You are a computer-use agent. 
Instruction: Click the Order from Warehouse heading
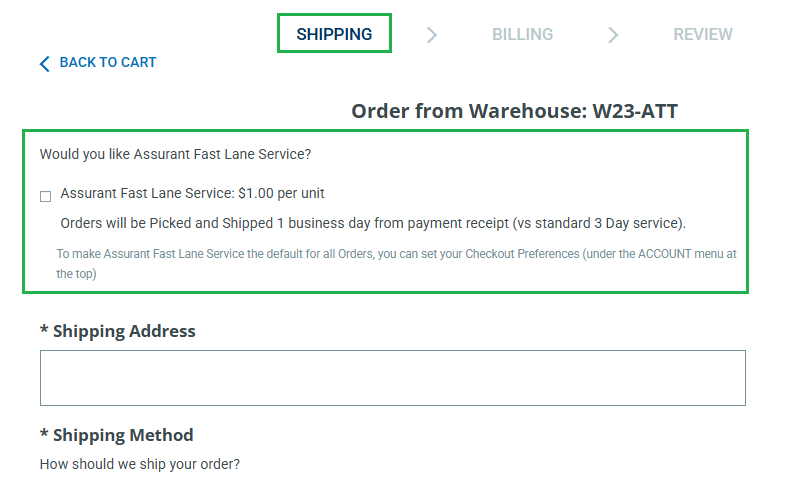click(x=514, y=111)
